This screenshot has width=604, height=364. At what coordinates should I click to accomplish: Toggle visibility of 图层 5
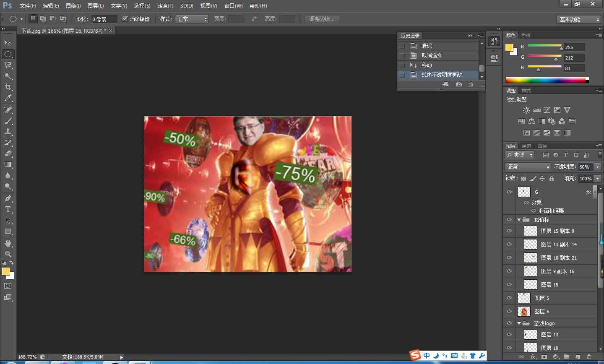tap(509, 298)
